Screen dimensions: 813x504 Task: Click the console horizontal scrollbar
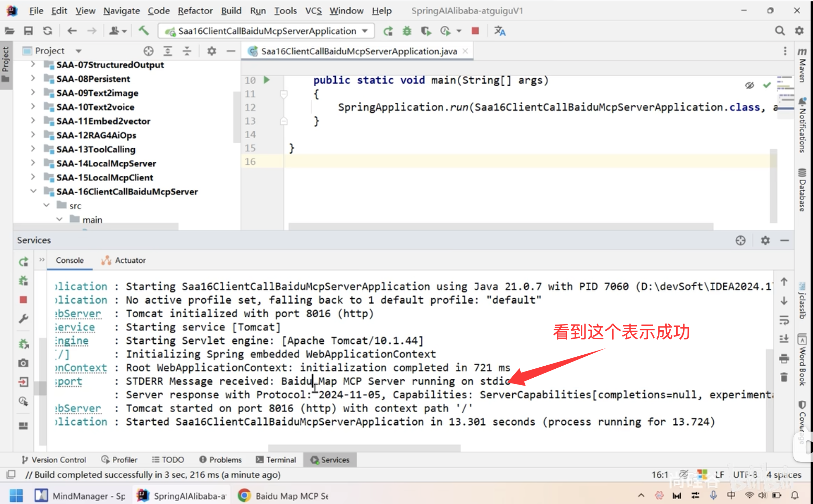364,448
